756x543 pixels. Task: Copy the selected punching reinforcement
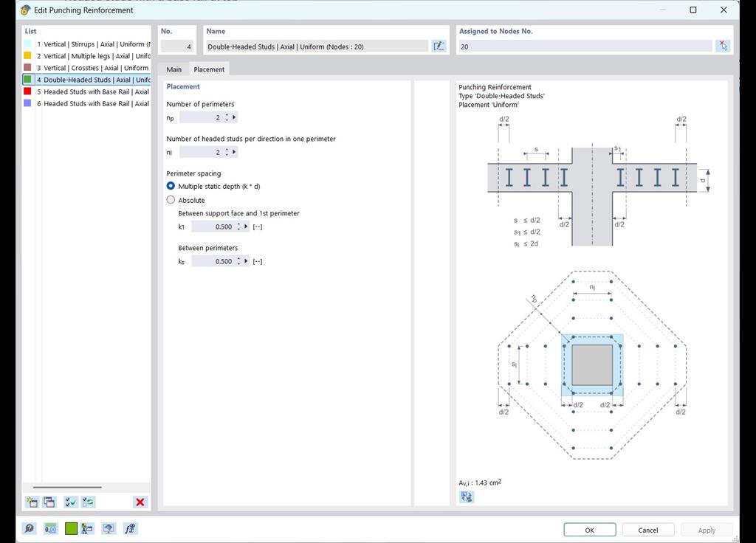(49, 502)
